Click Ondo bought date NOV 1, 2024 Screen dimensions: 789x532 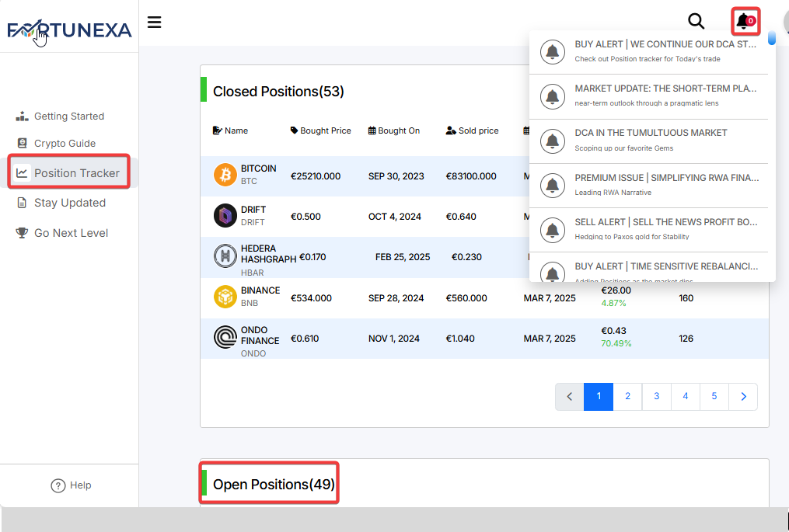tap(394, 339)
